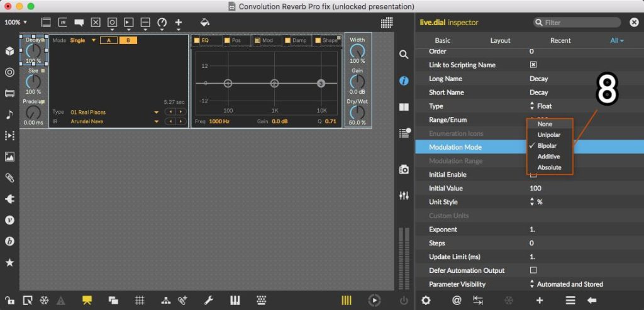Open the Type 01 Real Places dropdown
Viewport: 644px width, 310px height.
pyautogui.click(x=114, y=112)
